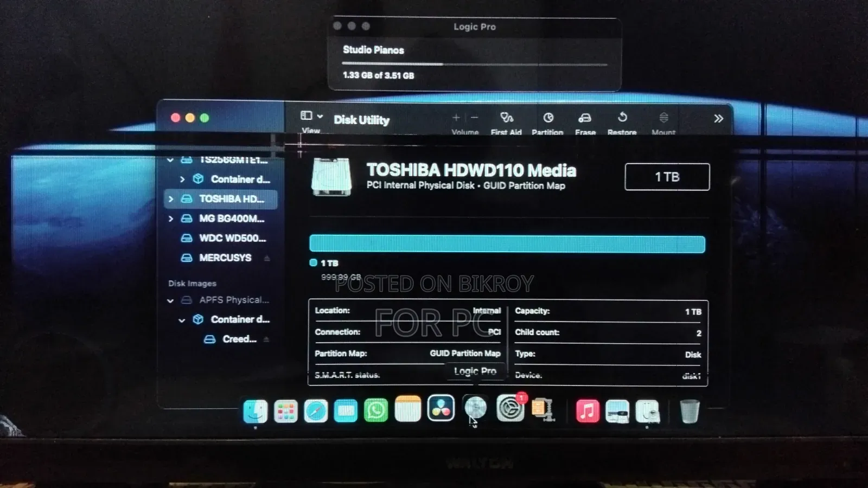This screenshot has height=488, width=868.
Task: Click the Studio Pianos download progress bar
Action: click(475, 65)
